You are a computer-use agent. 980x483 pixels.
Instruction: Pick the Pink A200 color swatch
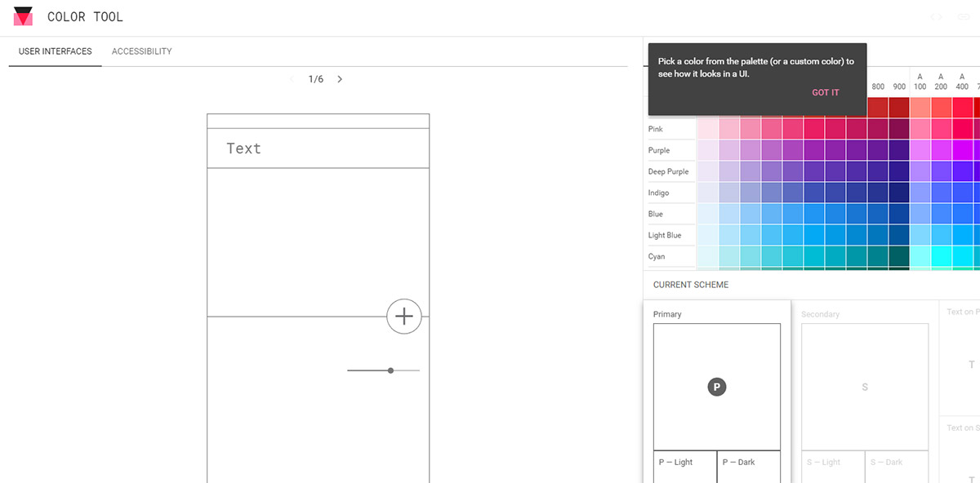click(x=942, y=129)
